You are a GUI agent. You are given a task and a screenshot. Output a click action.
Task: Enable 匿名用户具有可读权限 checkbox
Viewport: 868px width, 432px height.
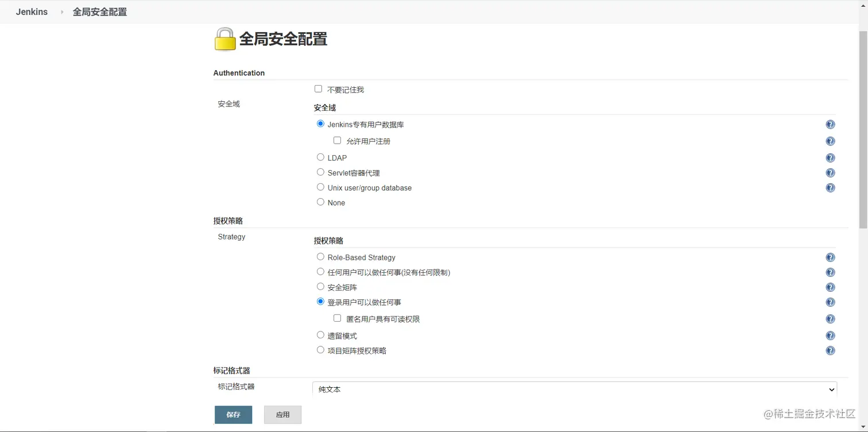[x=337, y=318]
